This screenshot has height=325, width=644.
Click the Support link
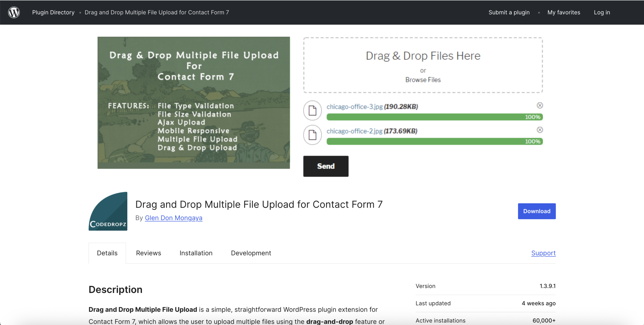click(543, 253)
